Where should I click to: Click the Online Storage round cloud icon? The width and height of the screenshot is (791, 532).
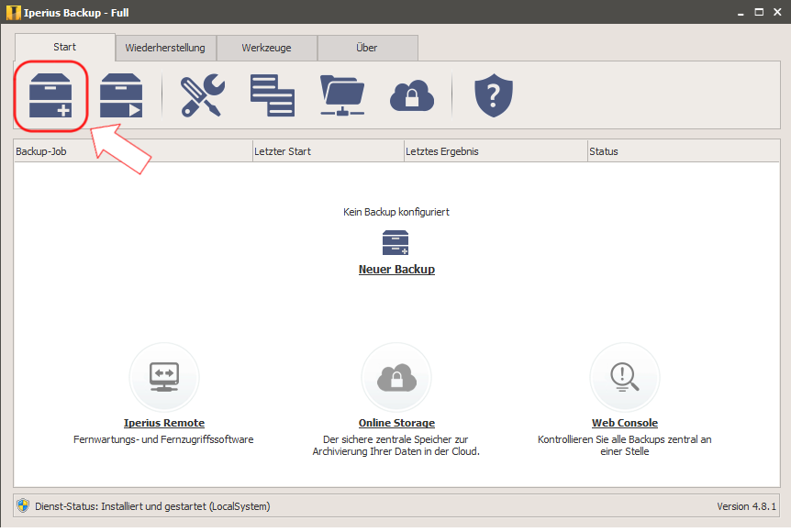396,377
